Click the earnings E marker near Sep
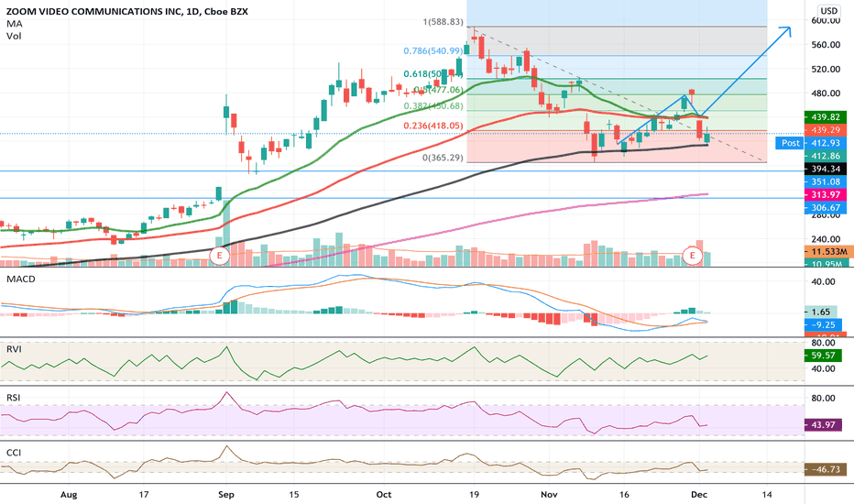The image size is (854, 504). [220, 255]
